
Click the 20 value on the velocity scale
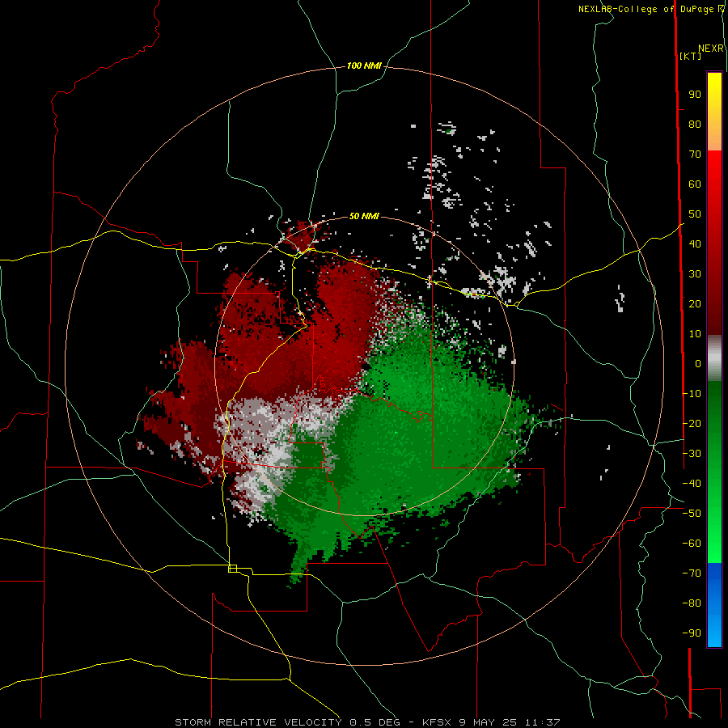click(x=695, y=304)
